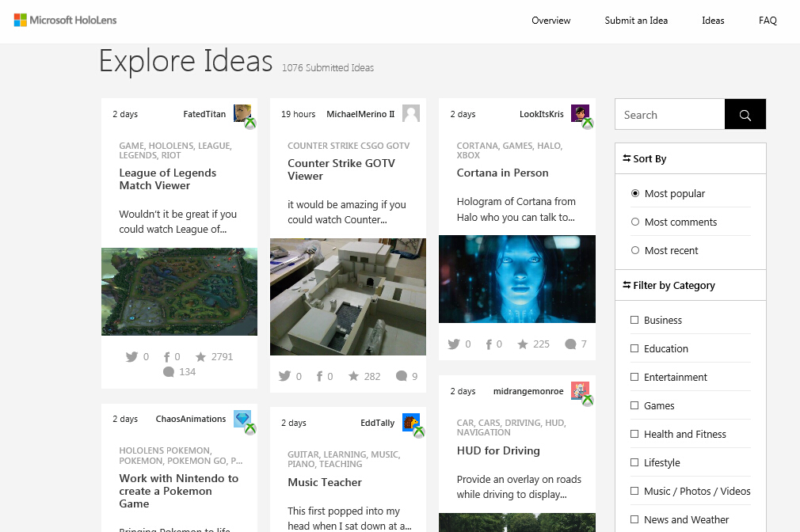Click midrangemonroe username
800x532 pixels.
click(528, 391)
